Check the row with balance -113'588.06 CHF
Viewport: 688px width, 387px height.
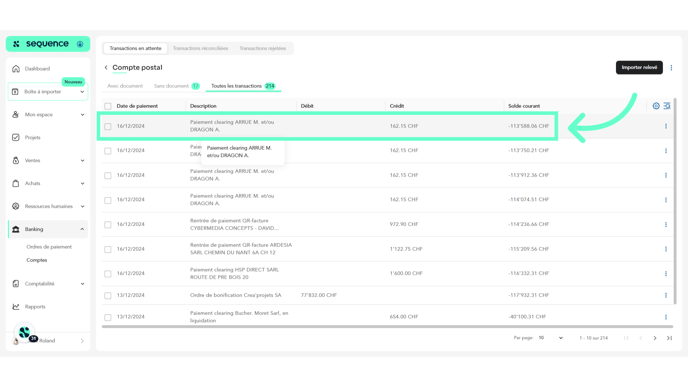click(108, 126)
